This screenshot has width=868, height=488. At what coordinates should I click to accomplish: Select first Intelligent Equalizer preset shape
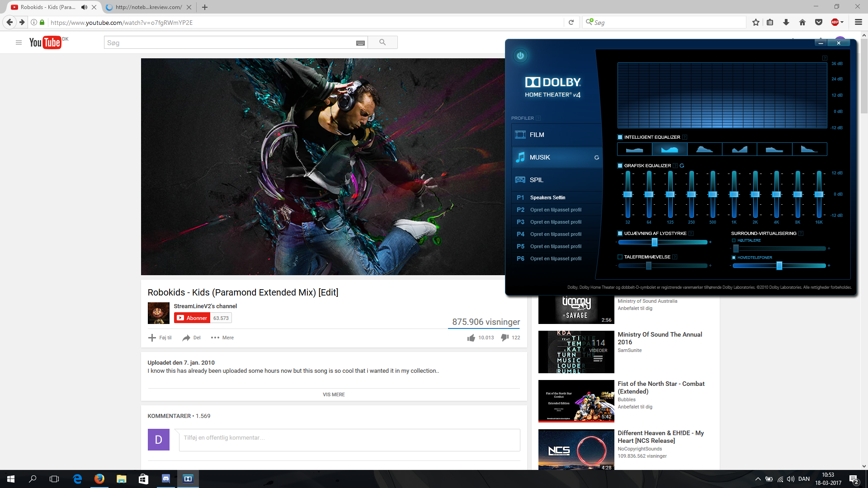pos(635,149)
